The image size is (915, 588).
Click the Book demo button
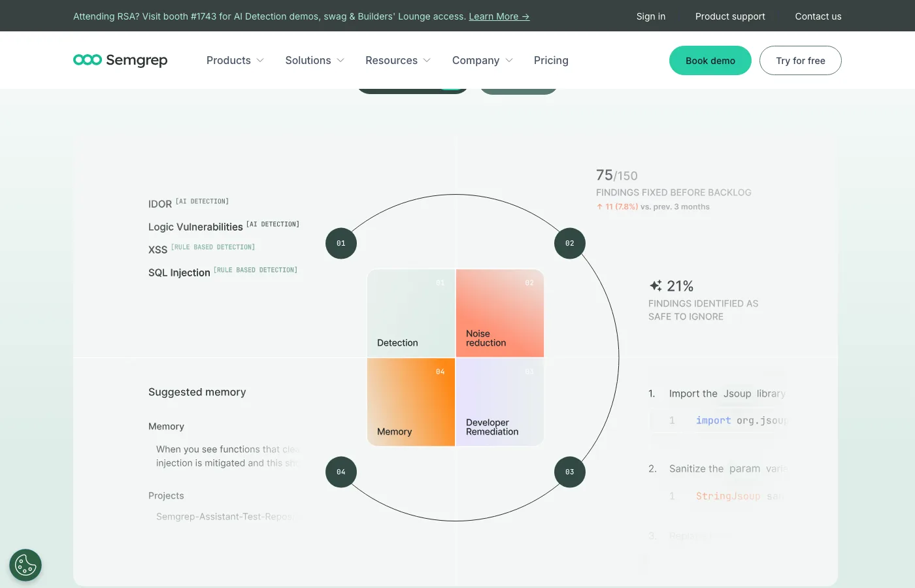710,60
